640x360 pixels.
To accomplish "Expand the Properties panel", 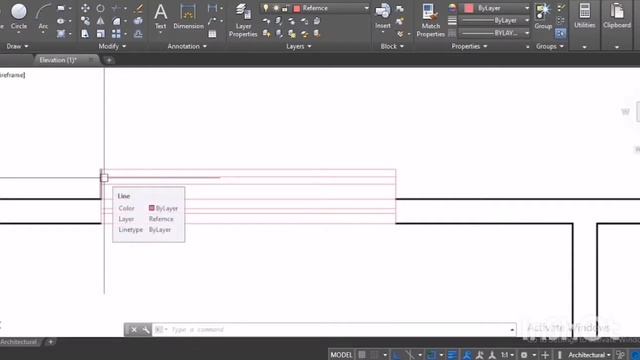I will pos(469,46).
